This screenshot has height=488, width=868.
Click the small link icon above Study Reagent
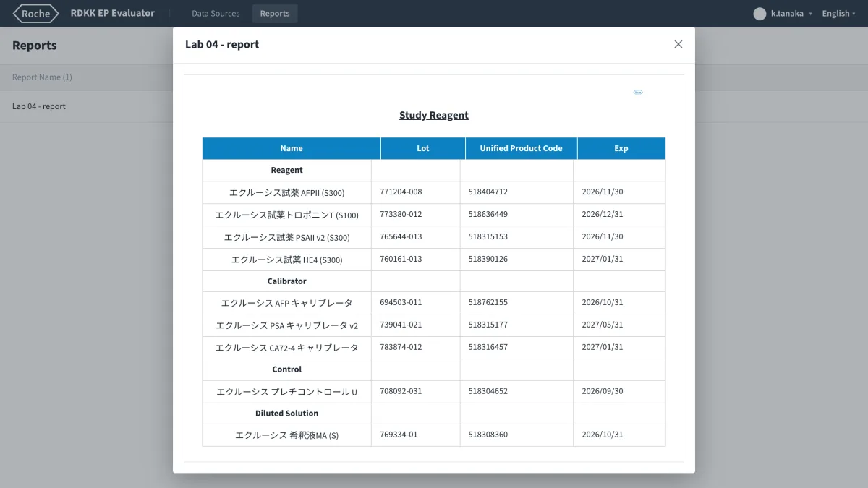point(638,92)
